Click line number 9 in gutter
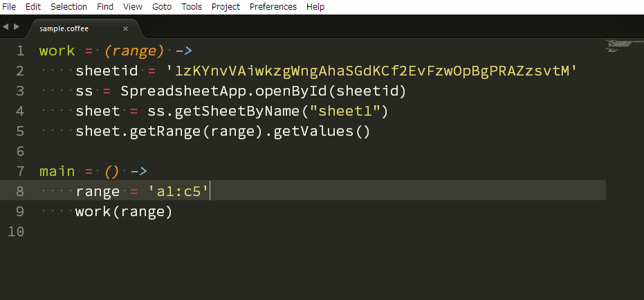The image size is (644, 300). (20, 212)
